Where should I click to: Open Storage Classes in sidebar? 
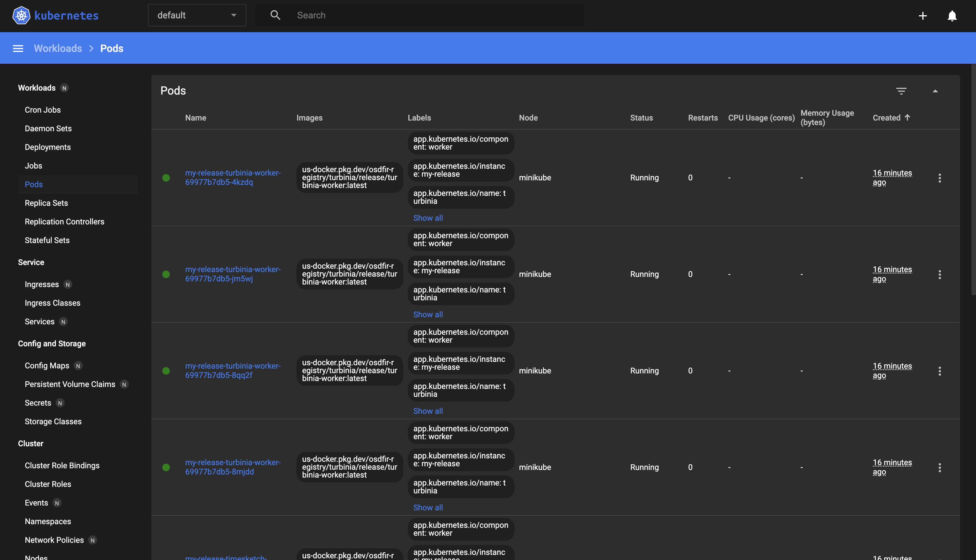point(53,421)
